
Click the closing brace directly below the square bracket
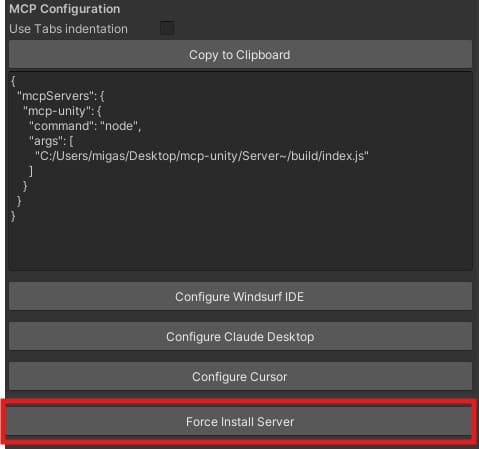[x=25, y=186]
